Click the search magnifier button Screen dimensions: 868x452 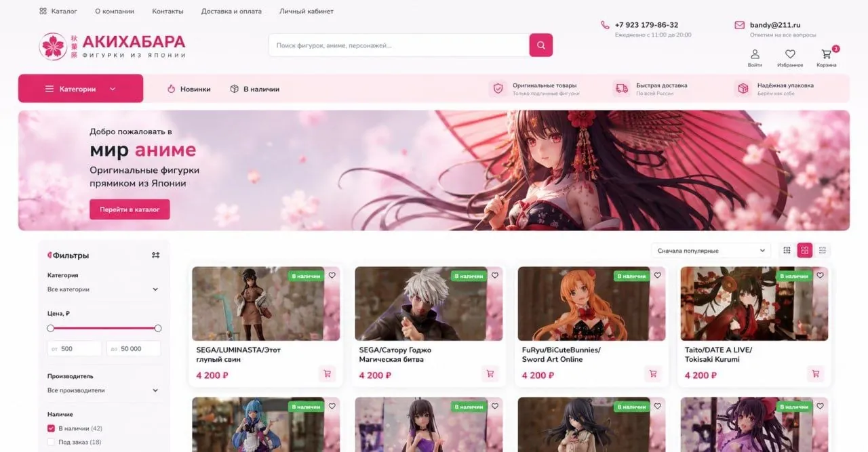pos(540,45)
